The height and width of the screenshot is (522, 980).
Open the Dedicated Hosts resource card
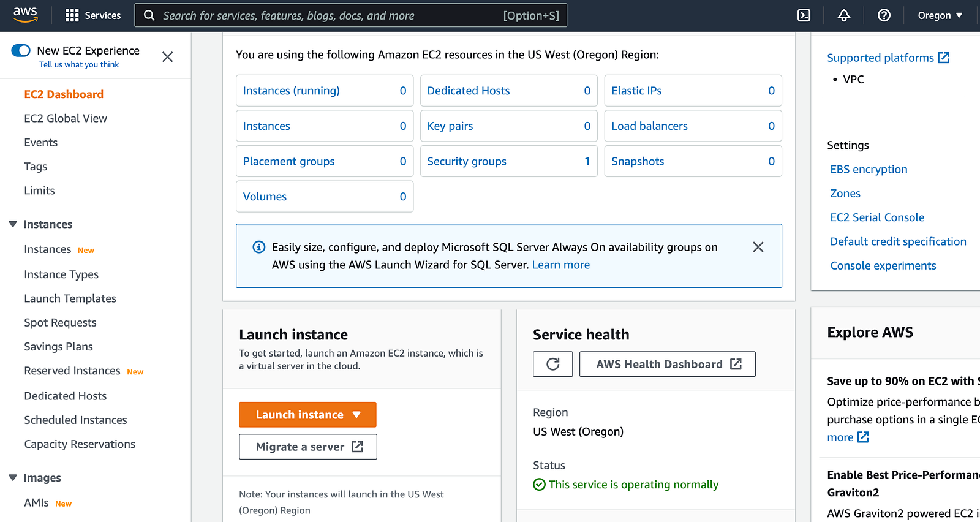click(509, 91)
